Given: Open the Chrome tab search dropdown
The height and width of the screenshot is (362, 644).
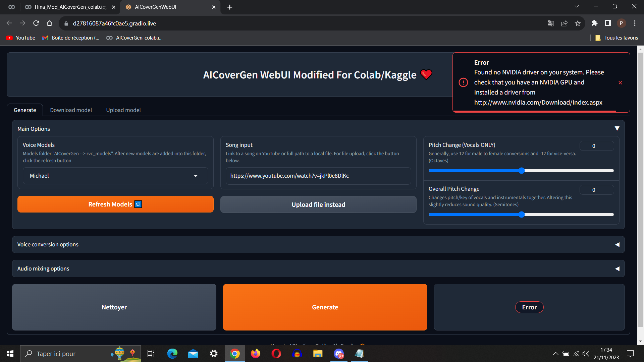Looking at the screenshot, I should coord(577,6).
